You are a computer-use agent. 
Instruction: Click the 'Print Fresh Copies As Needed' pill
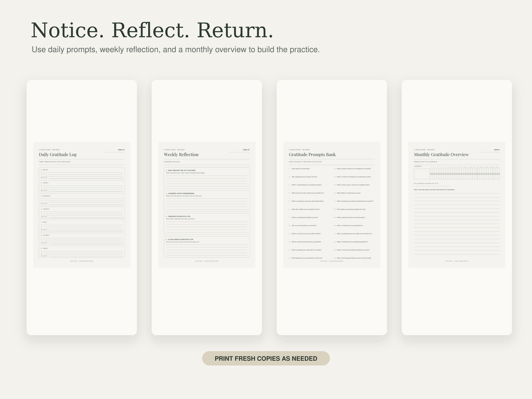pos(266,359)
